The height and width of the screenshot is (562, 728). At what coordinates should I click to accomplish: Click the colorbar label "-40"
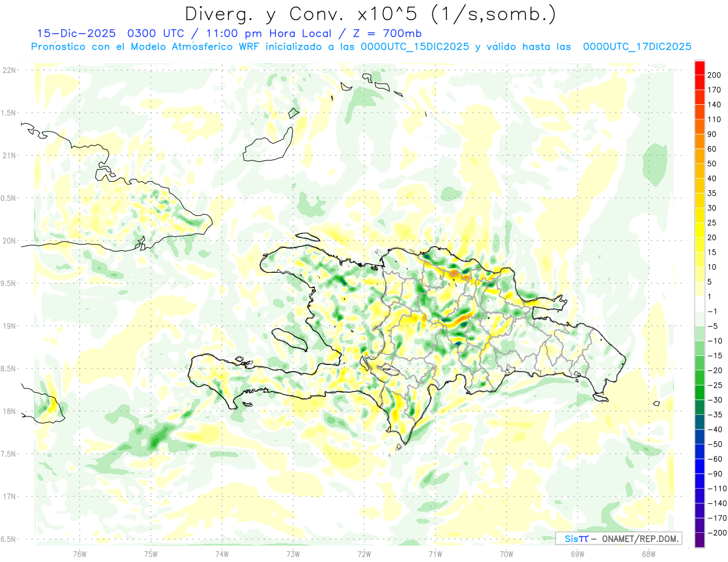(714, 430)
